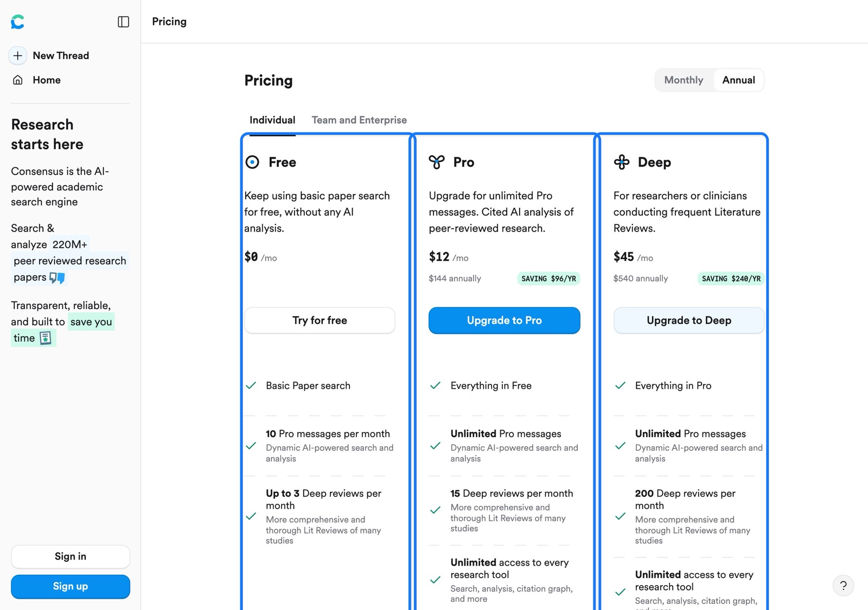
Task: Click the quote icon after 'papers'
Action: (57, 278)
